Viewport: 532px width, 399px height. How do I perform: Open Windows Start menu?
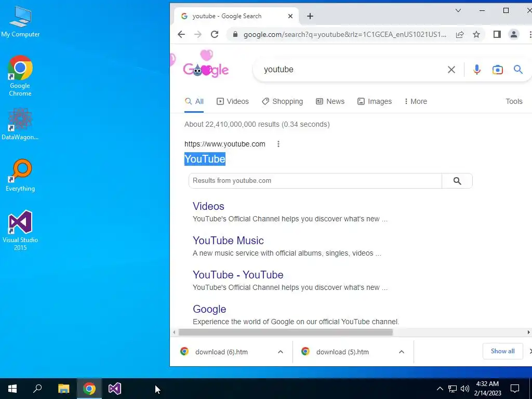coord(12,389)
